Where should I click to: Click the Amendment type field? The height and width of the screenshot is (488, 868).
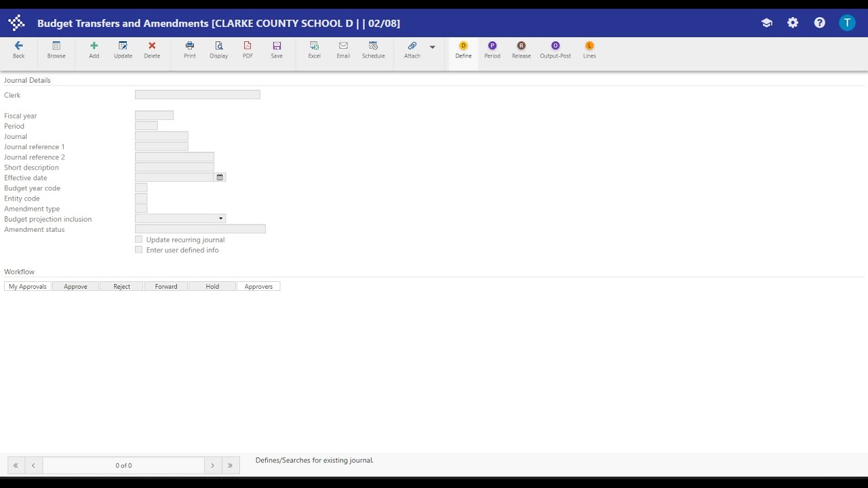141,209
